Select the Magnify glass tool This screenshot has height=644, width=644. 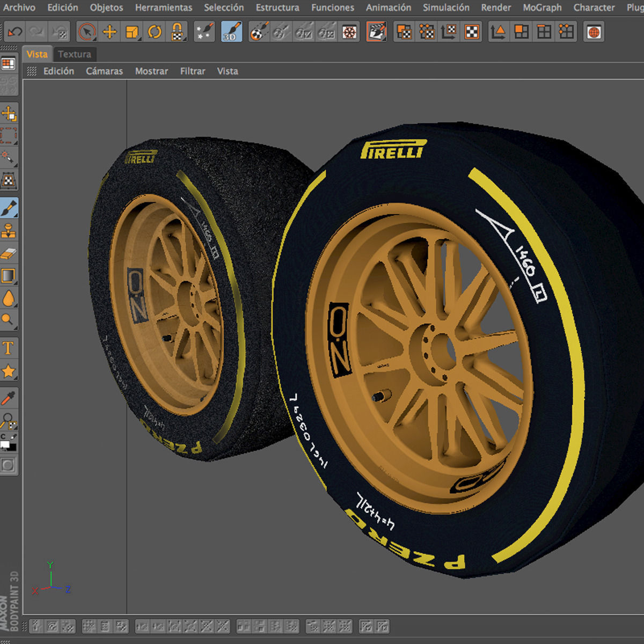(x=9, y=320)
